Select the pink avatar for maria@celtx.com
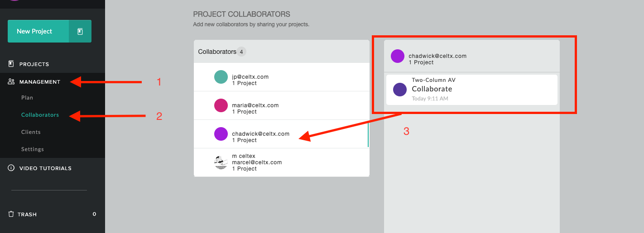The image size is (644, 233). (x=221, y=105)
